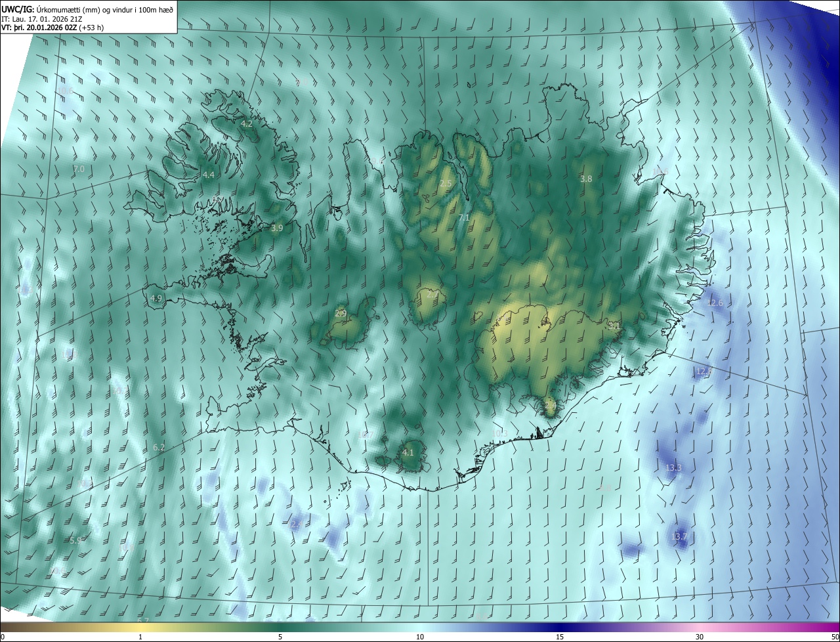840x642 pixels.
Task: Click the 13.3 value over the sea
Action: (674, 468)
